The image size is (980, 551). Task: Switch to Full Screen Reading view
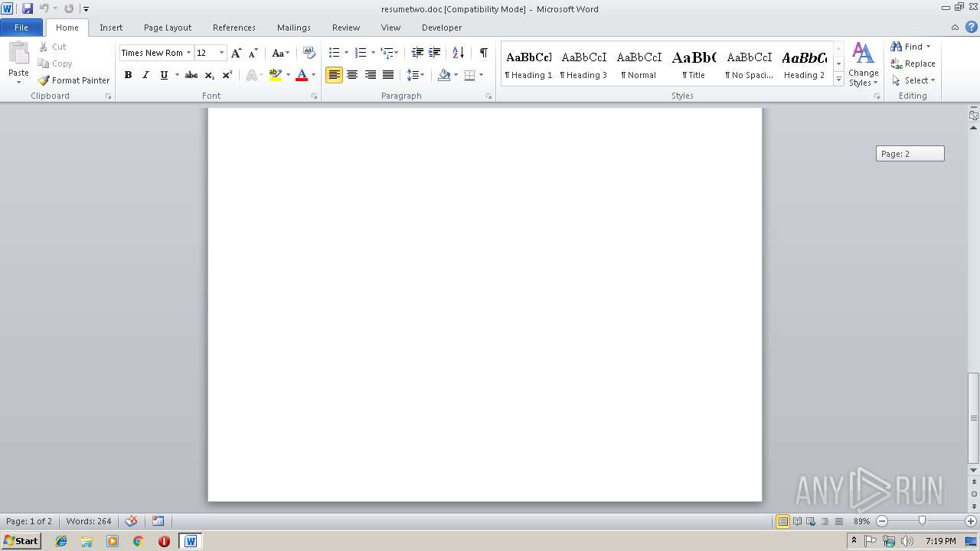(x=797, y=521)
